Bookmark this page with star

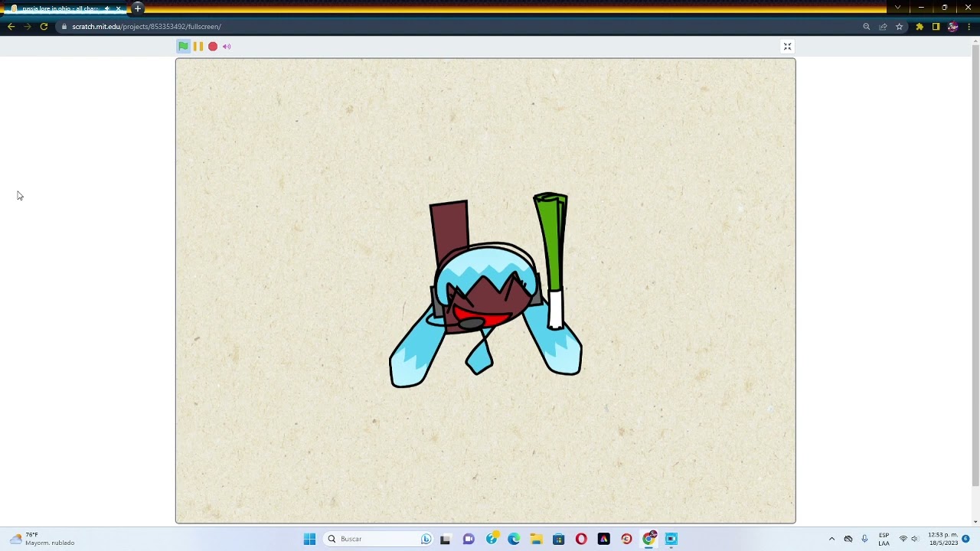(x=899, y=27)
